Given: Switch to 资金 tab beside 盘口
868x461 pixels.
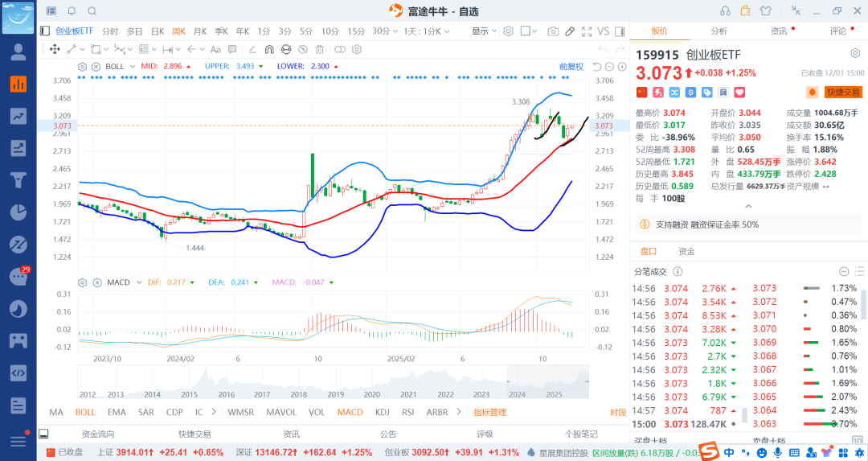Looking at the screenshot, I should 686,252.
